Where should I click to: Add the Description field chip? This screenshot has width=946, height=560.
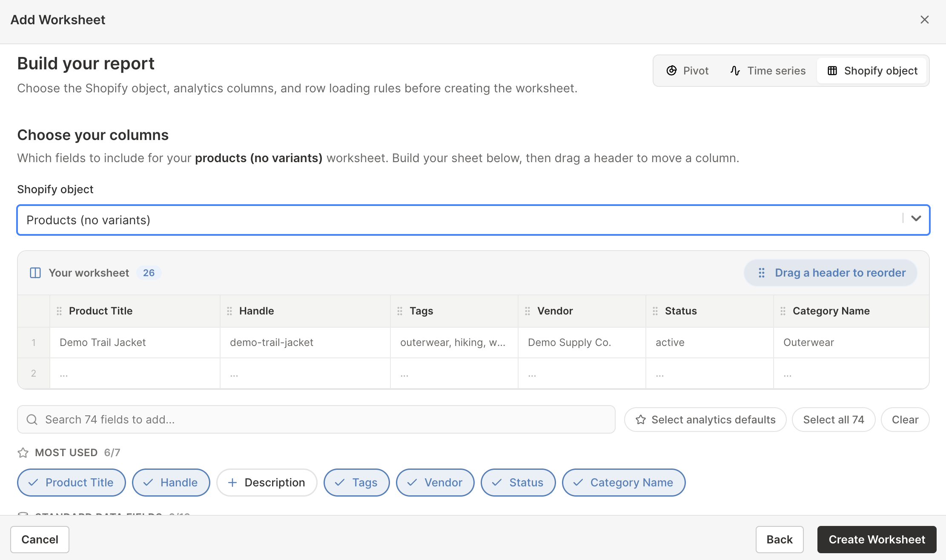(267, 483)
